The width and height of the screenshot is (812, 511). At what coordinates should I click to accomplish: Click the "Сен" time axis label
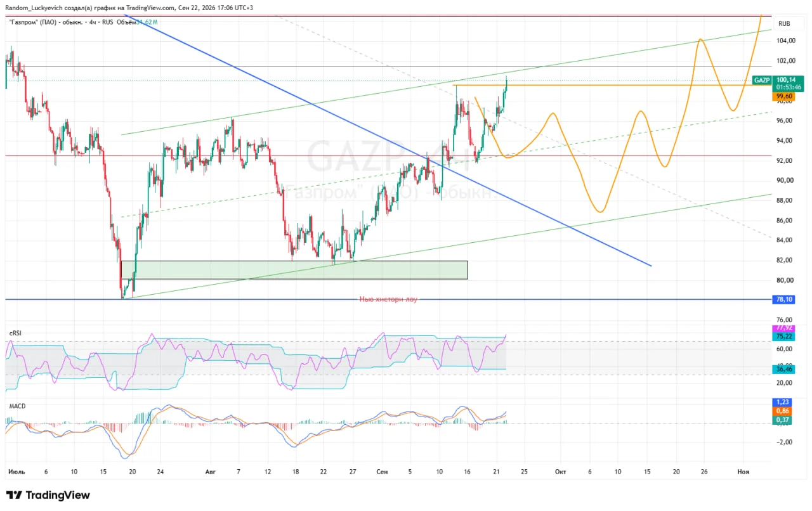[381, 472]
